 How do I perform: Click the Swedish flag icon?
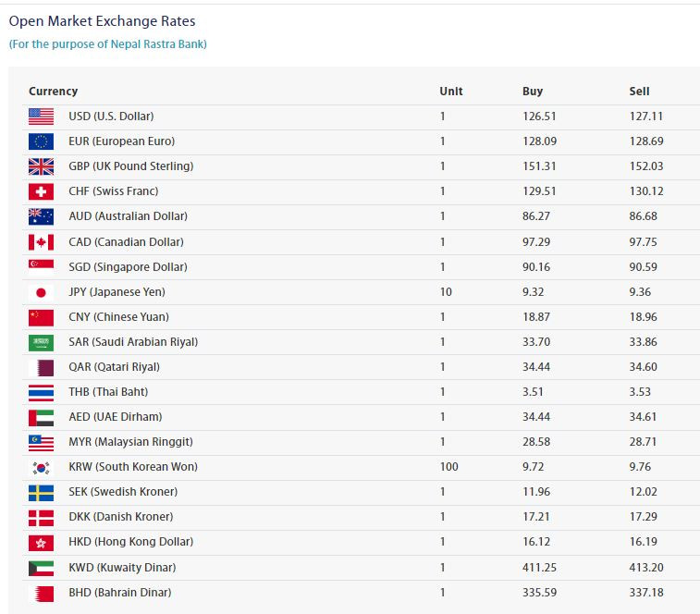[41, 492]
